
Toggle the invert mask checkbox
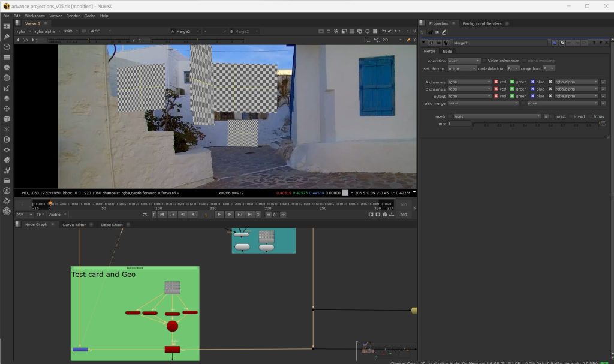(570, 116)
